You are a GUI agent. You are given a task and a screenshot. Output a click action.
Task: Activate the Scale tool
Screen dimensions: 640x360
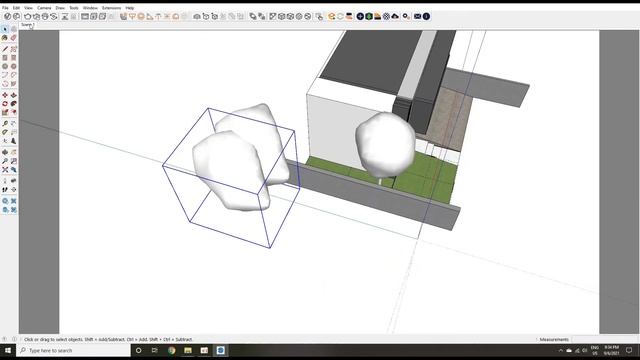click(x=5, y=112)
